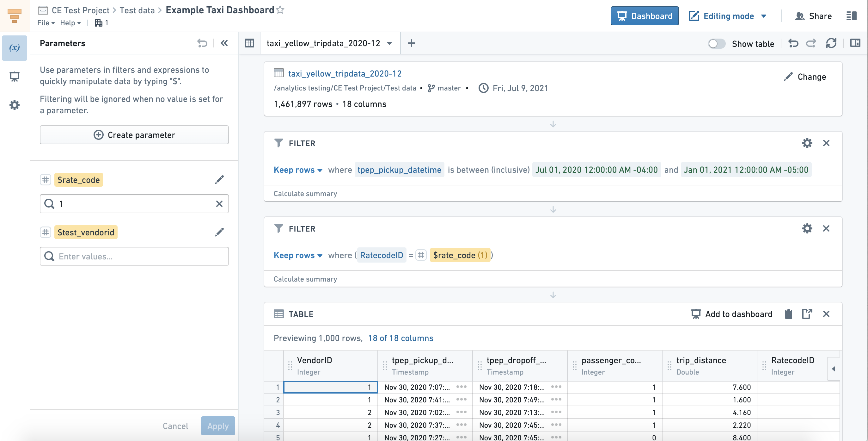Open the dashboard presentation icon in left sidebar
This screenshot has height=441, width=868.
14,77
